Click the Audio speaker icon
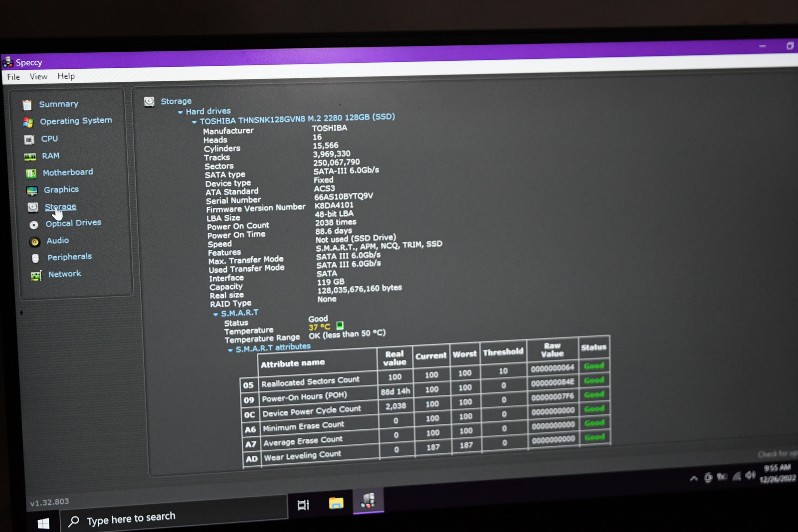The image size is (798, 532). point(34,242)
